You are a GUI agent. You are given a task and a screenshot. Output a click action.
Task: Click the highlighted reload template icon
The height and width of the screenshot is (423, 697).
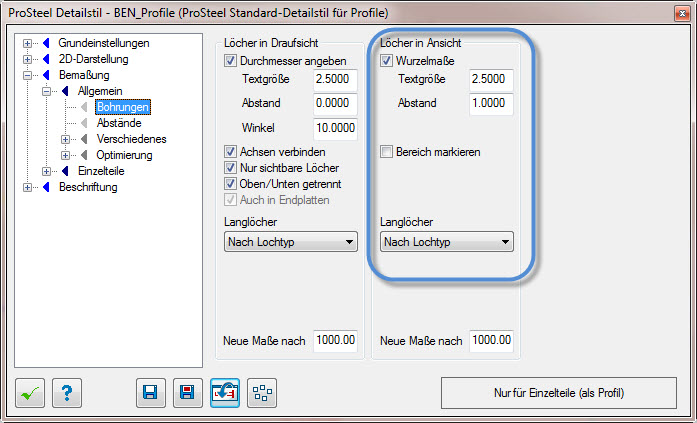225,393
